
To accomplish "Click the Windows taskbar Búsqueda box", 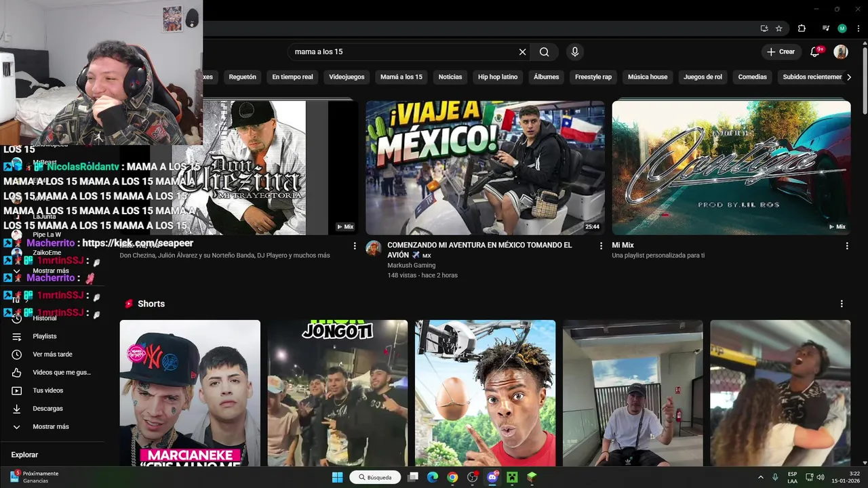I will (375, 477).
